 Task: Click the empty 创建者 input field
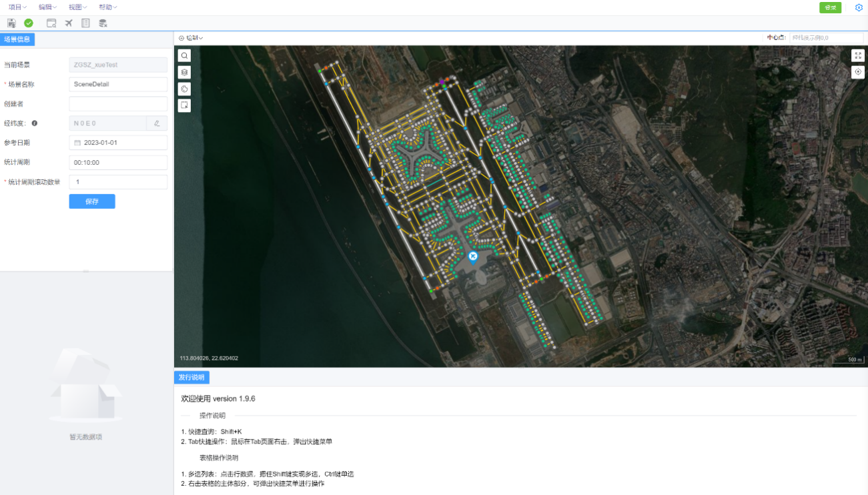point(118,103)
